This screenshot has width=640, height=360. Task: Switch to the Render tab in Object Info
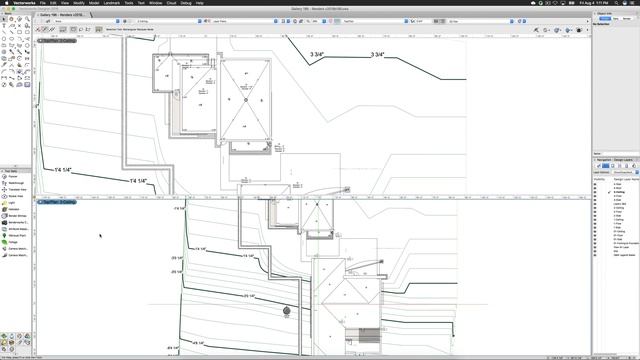point(627,18)
